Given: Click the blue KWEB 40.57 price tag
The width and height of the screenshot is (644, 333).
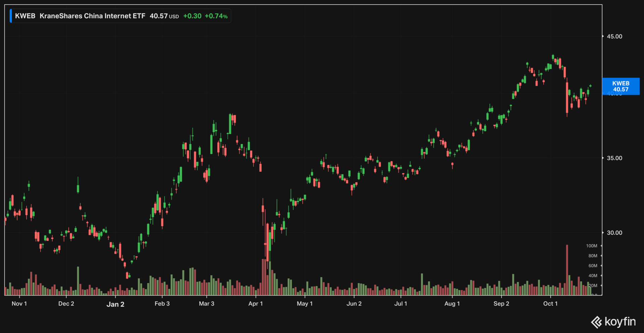Looking at the screenshot, I should coord(621,86).
